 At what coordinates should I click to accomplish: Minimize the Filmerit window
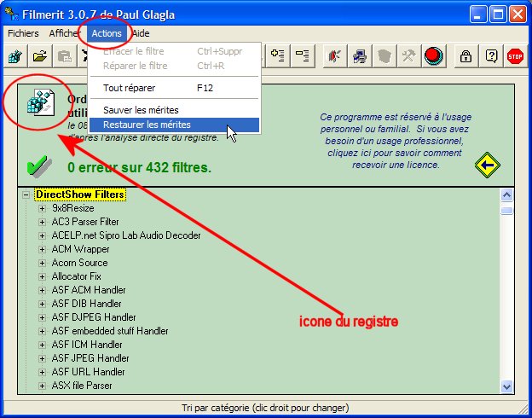click(478, 15)
